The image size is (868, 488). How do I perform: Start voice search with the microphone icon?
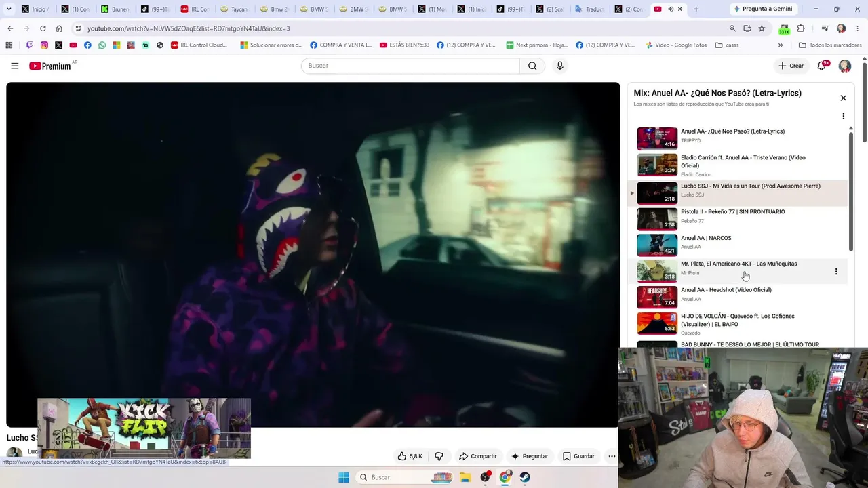(559, 66)
